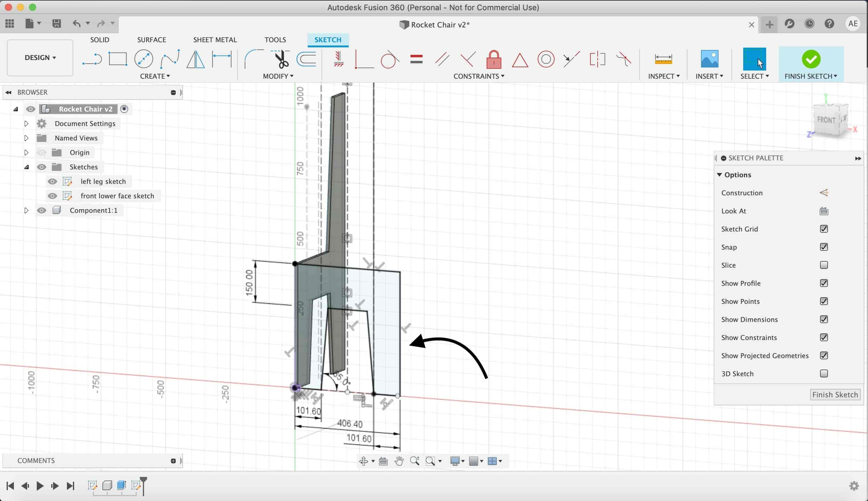Apply the Coincident constraint
This screenshot has height=501, width=868.
pyautogui.click(x=364, y=59)
